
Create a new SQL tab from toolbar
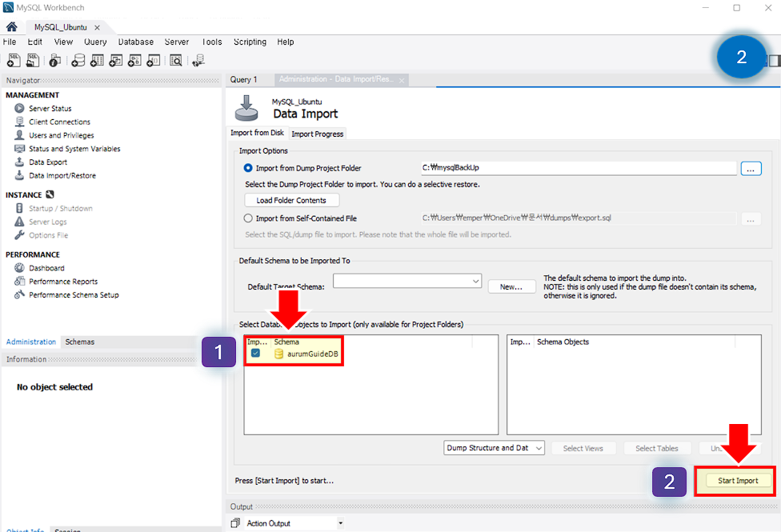14,60
